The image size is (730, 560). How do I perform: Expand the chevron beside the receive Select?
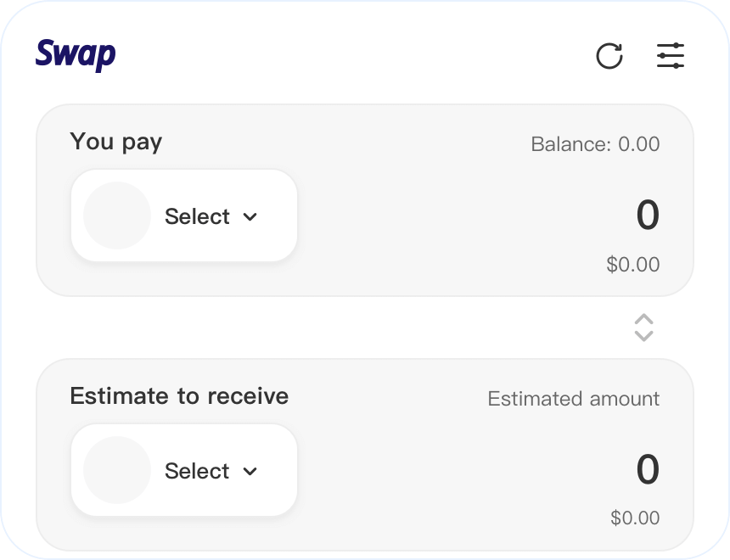point(250,471)
